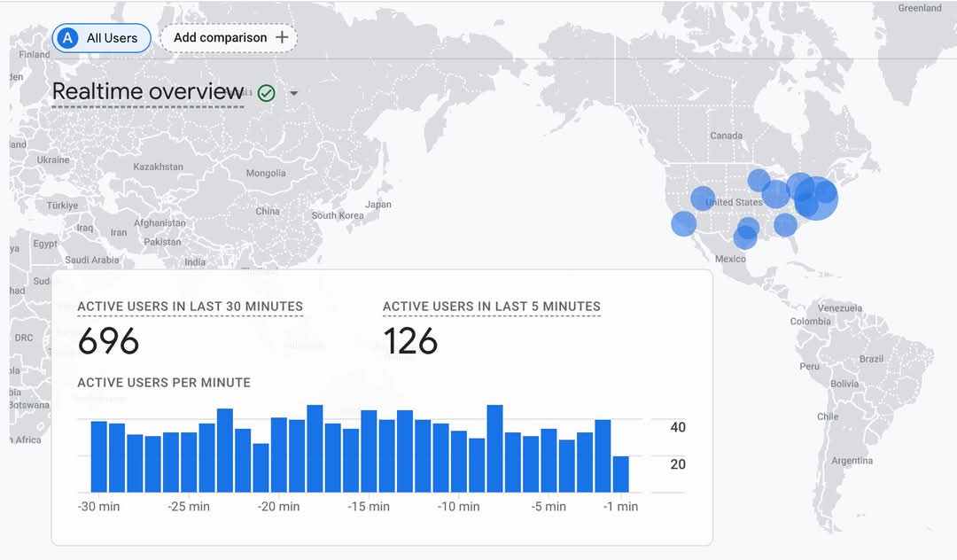Image resolution: width=957 pixels, height=560 pixels.
Task: Click the green verified checkmark icon
Action: [266, 93]
